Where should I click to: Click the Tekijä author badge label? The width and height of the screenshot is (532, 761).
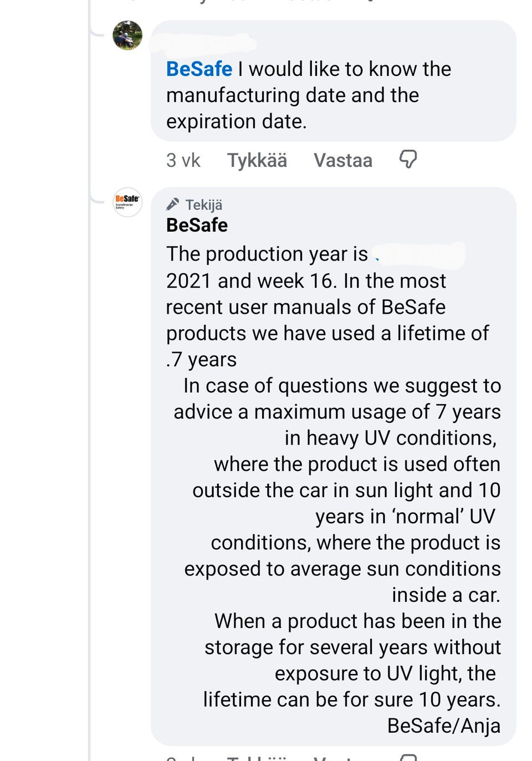pos(204,205)
